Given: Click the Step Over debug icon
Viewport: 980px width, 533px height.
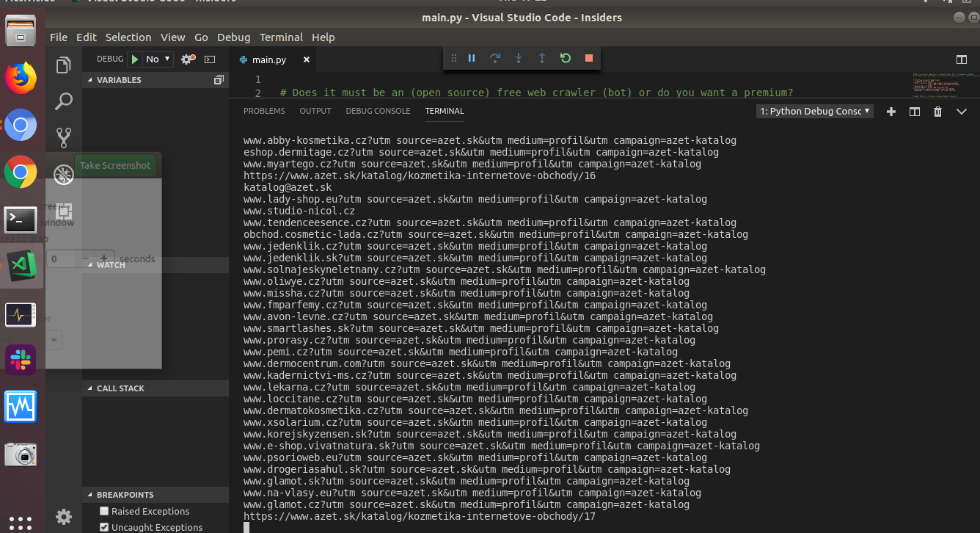Looking at the screenshot, I should (495, 58).
